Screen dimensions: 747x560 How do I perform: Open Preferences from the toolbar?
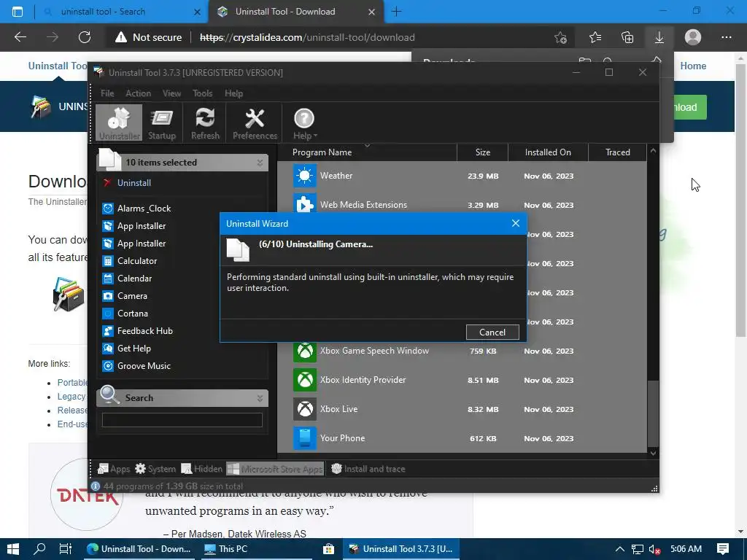(255, 122)
